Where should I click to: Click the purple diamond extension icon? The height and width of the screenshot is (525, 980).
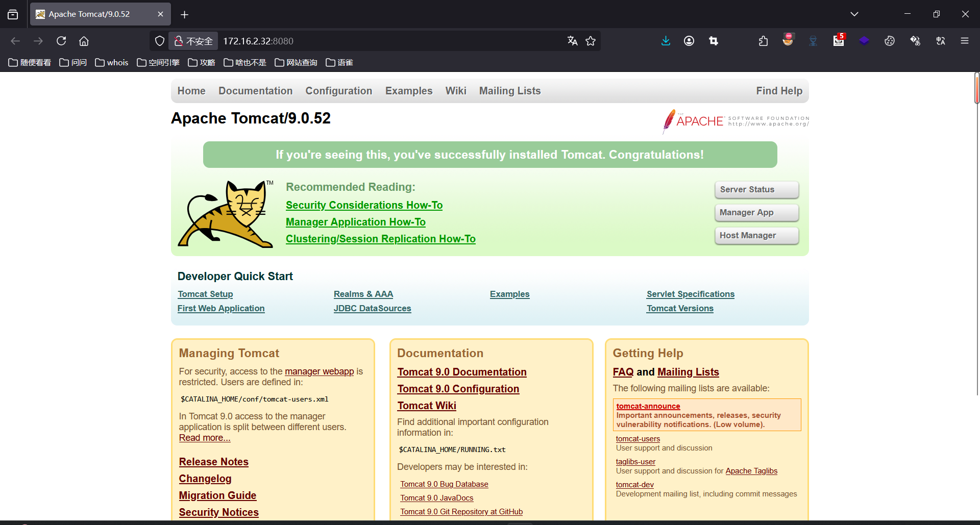[864, 41]
